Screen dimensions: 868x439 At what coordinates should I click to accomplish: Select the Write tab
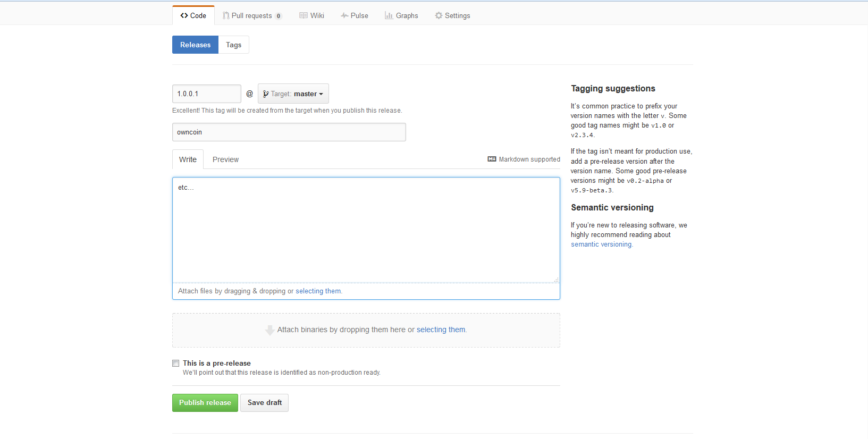coord(188,159)
